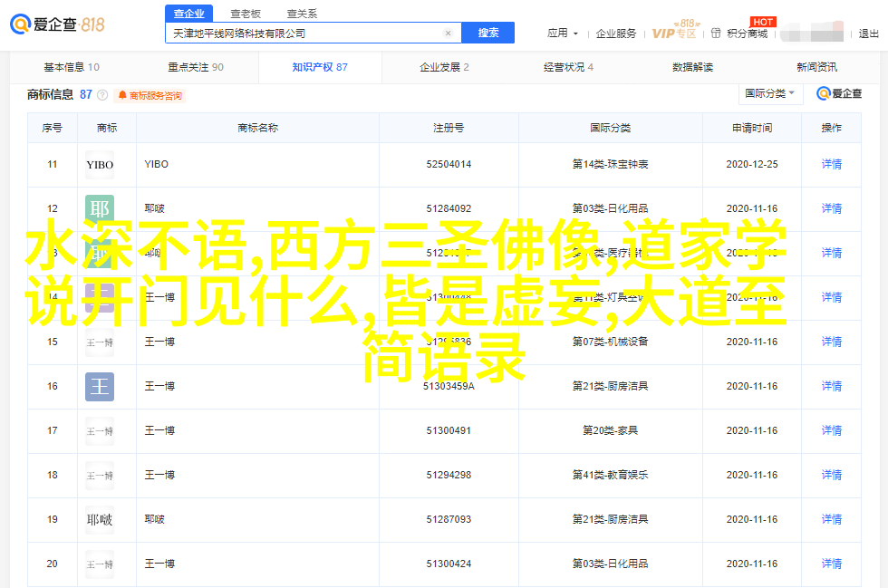Image resolution: width=888 pixels, height=588 pixels.
Task: Click the 王一博 name in row 17
Action: pyautogui.click(x=159, y=430)
